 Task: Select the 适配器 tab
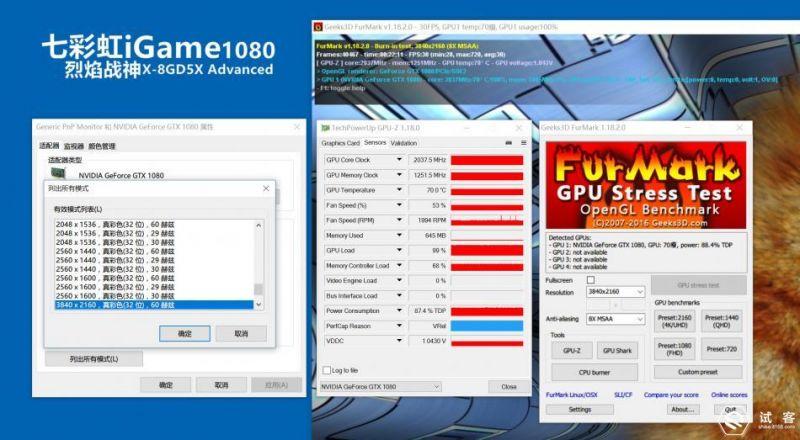(49, 146)
